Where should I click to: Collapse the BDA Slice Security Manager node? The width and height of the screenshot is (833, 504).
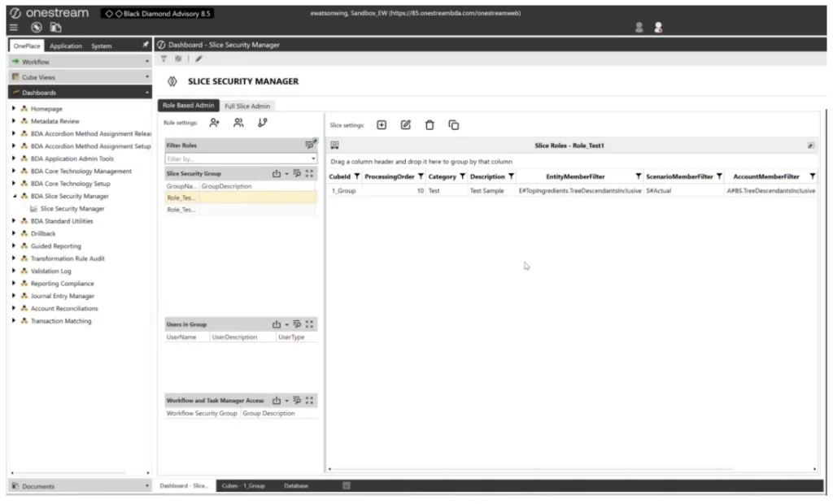coord(15,197)
